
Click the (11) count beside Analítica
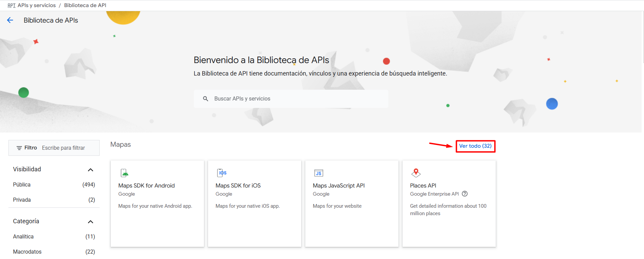pos(90,237)
